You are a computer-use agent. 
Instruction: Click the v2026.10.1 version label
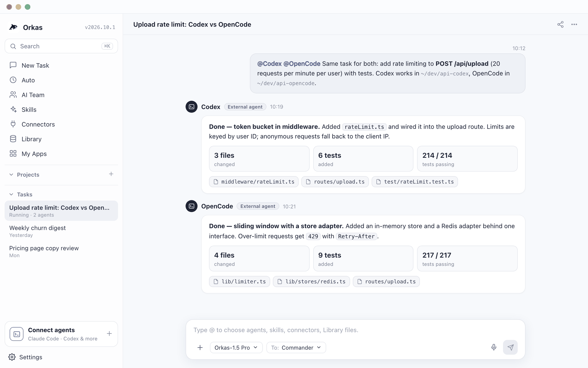click(100, 27)
